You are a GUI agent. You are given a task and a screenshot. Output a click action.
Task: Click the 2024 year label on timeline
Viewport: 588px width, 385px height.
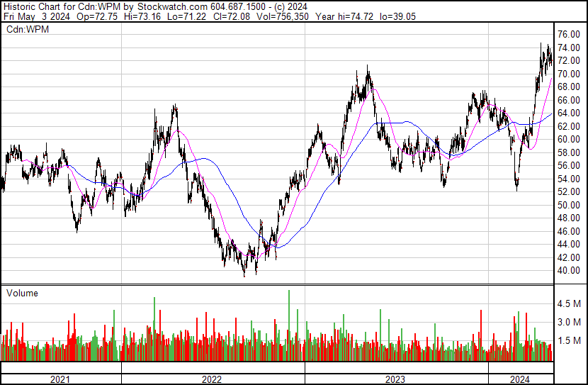[520, 379]
